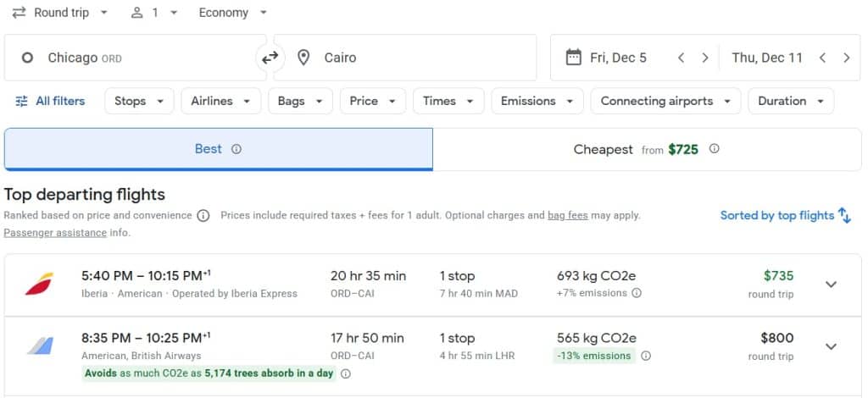Open the Duration filter dropdown
This screenshot has height=398, width=868.
coord(791,101)
